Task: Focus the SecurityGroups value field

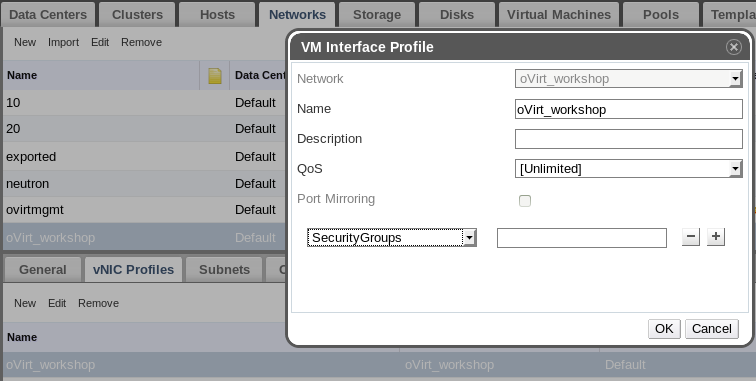Action: click(581, 238)
